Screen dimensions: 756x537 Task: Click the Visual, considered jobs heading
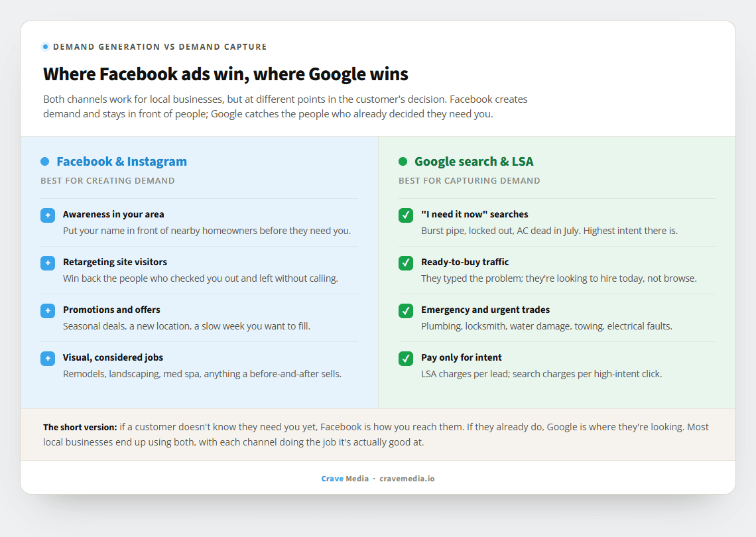coord(113,358)
